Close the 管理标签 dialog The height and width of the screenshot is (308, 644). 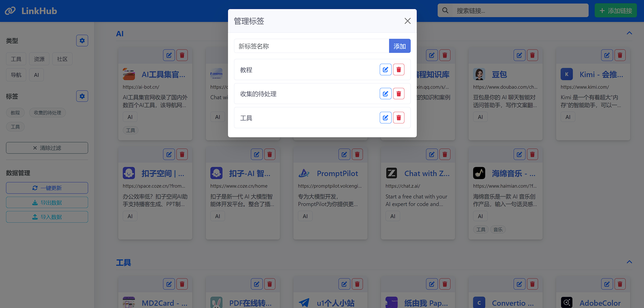pyautogui.click(x=407, y=21)
